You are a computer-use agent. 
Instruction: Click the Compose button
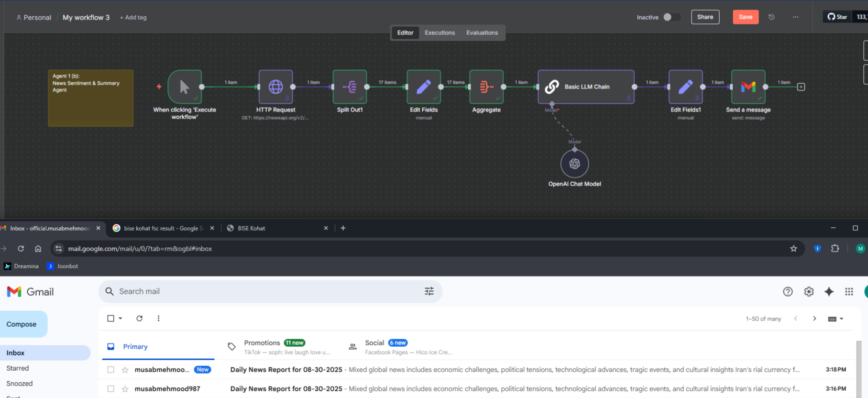(x=22, y=324)
